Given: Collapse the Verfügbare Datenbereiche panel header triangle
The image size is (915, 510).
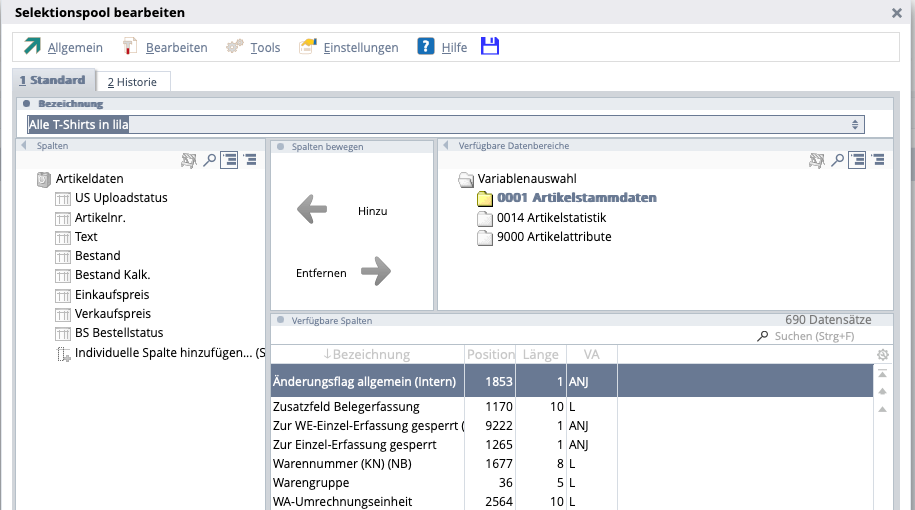Looking at the screenshot, I should 446,146.
